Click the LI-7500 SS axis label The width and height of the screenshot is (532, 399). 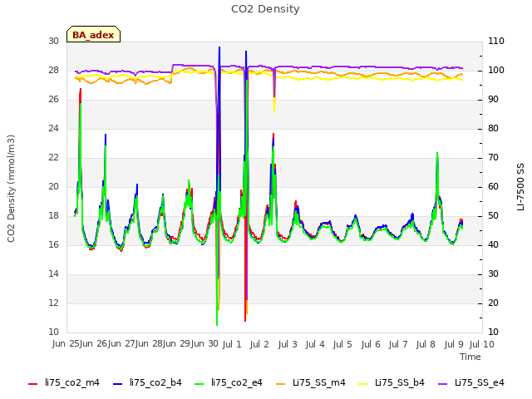[x=520, y=187]
